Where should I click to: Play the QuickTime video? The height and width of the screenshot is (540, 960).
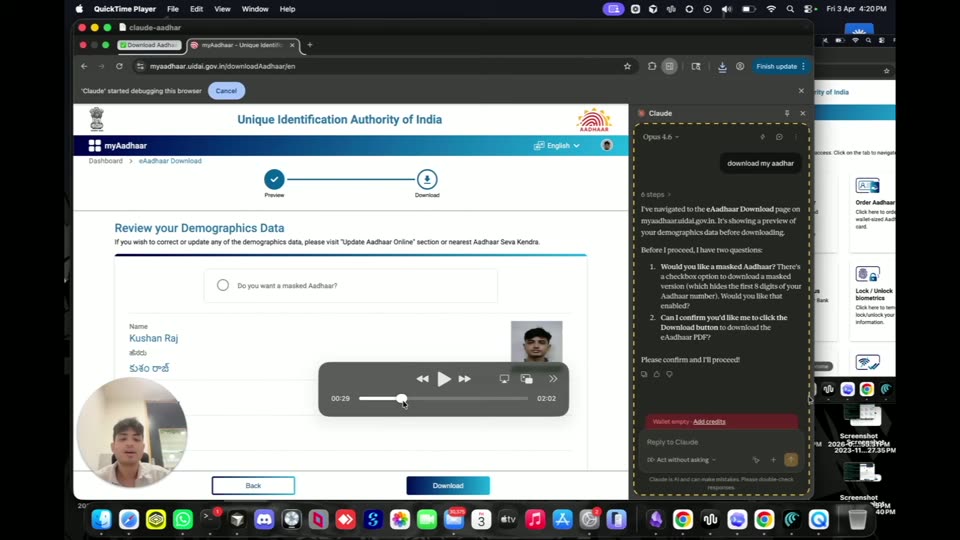point(444,379)
